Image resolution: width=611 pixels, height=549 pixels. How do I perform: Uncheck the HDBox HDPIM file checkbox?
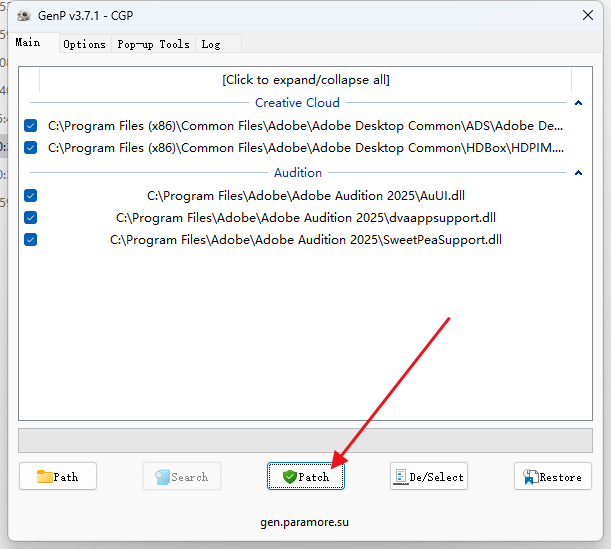click(30, 148)
